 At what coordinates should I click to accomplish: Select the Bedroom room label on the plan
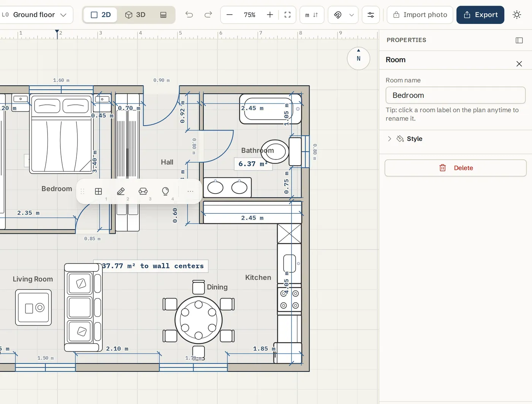pos(57,189)
